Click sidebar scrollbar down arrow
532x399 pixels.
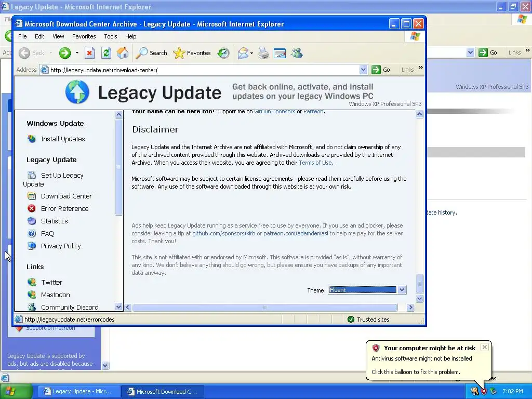(x=118, y=307)
